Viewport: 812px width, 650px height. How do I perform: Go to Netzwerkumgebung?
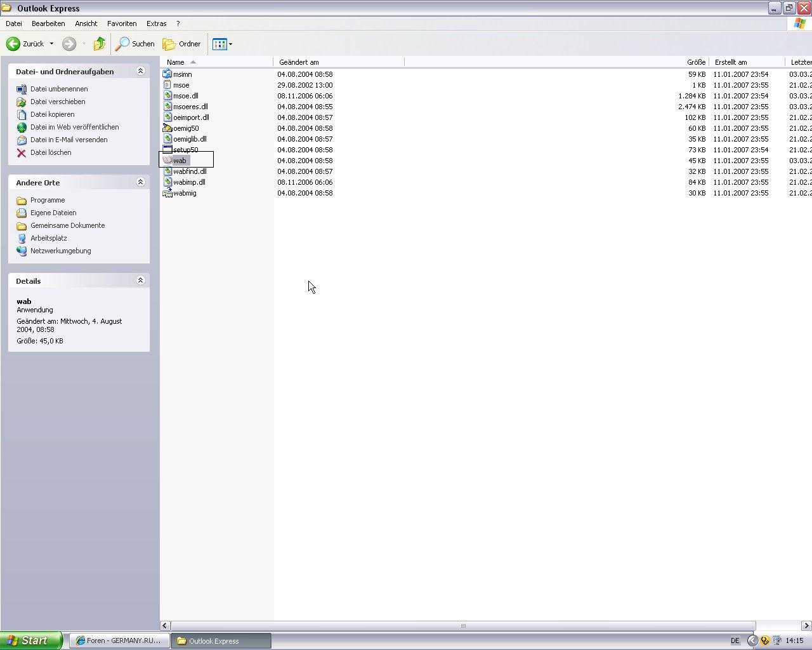click(x=60, y=251)
